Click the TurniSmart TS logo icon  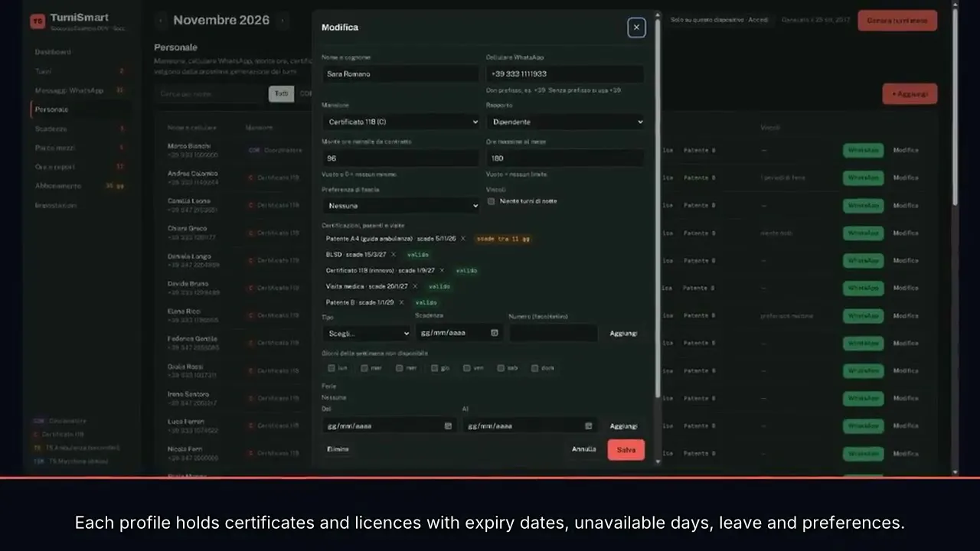point(38,21)
